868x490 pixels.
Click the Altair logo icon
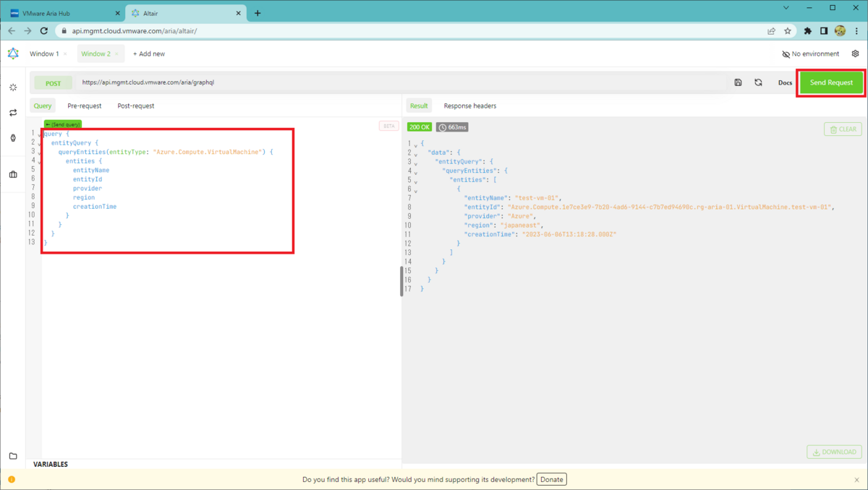click(x=13, y=53)
